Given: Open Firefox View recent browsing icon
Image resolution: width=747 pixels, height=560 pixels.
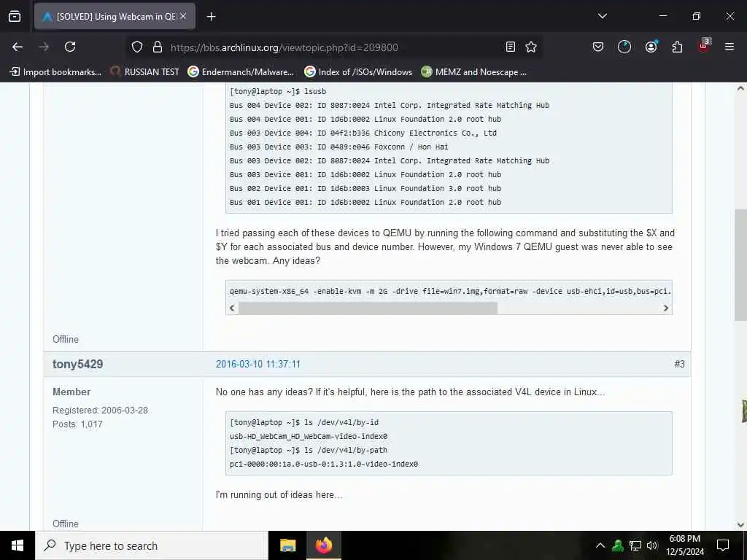Looking at the screenshot, I should point(15,16).
